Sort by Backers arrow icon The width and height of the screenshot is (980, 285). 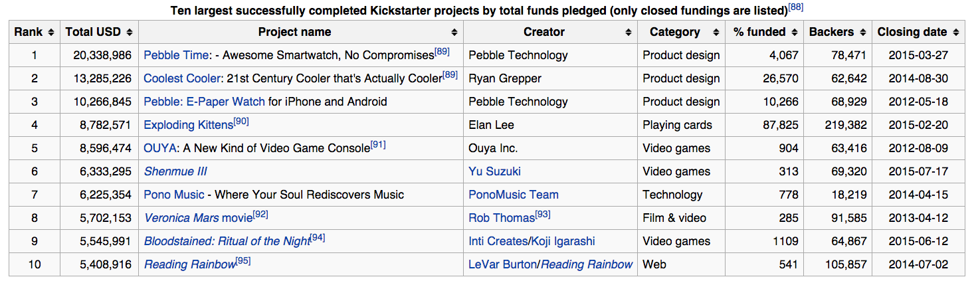(862, 32)
